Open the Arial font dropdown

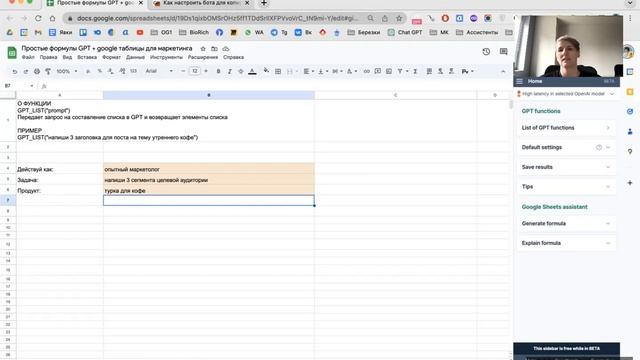pos(159,71)
